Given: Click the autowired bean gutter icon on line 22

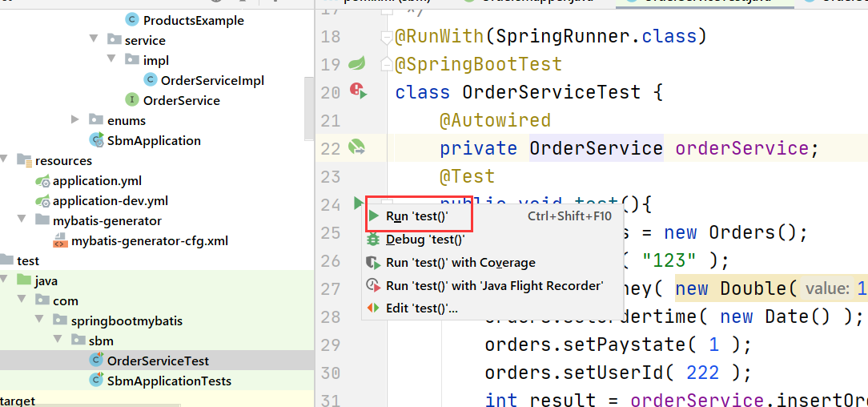Looking at the screenshot, I should [356, 147].
